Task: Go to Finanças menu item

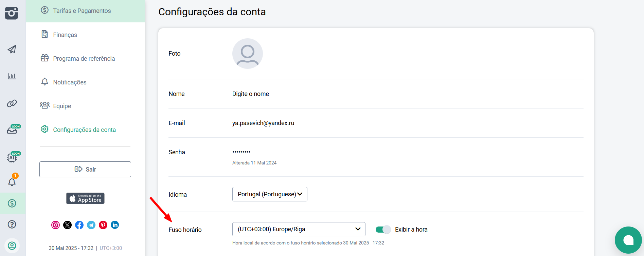Action: point(65,35)
